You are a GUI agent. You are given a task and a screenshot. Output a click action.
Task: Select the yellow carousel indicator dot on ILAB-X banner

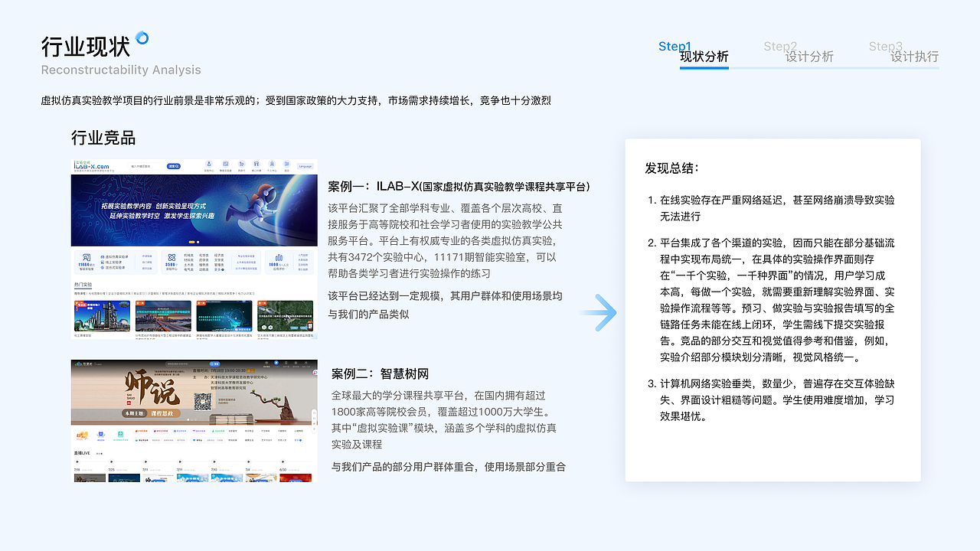coord(191,242)
